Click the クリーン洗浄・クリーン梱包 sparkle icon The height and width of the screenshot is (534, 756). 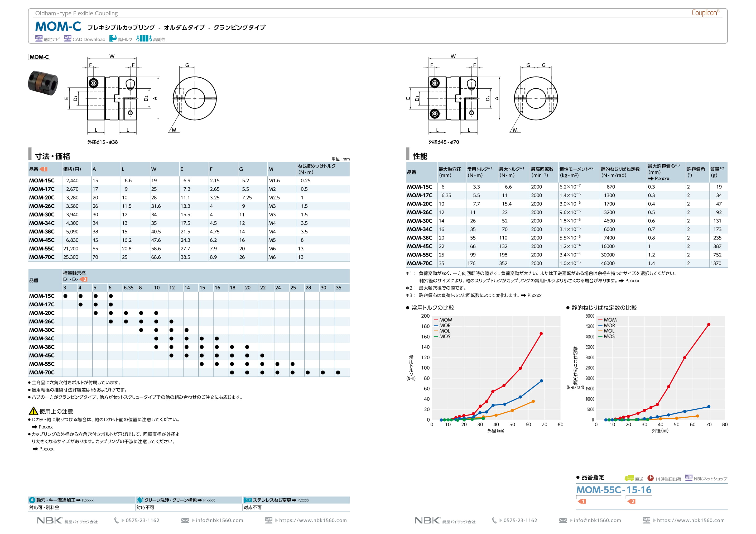[x=140, y=500]
